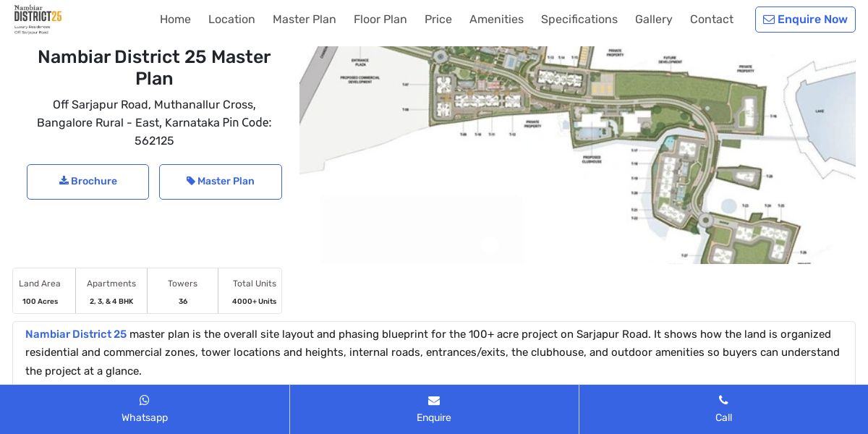Go to the Location section
Screen dimensions: 868x434
231,20
